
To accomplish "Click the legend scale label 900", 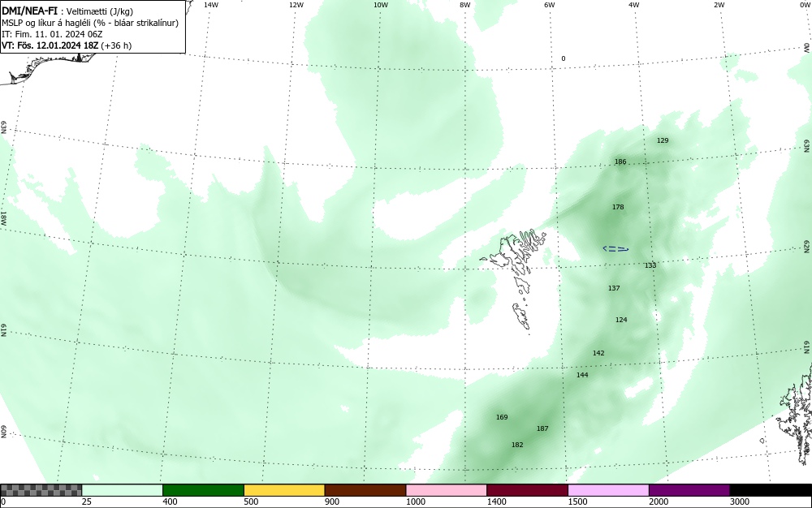I will [332, 502].
